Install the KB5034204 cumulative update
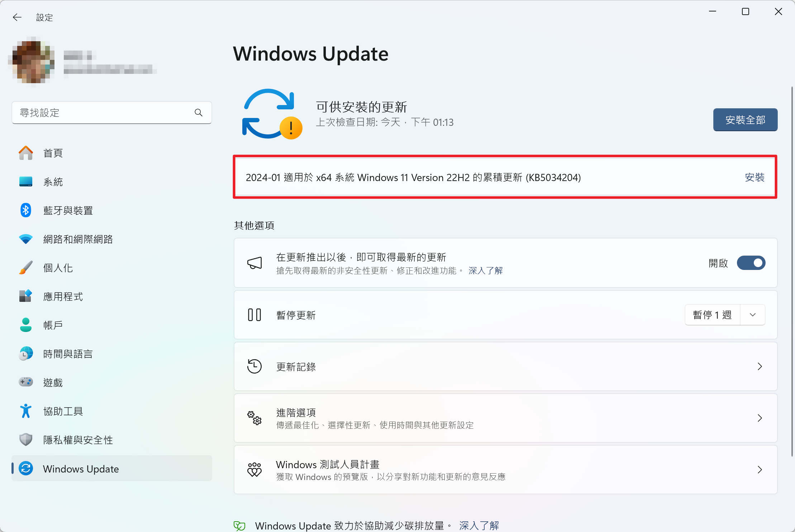This screenshot has width=795, height=532. 754,177
